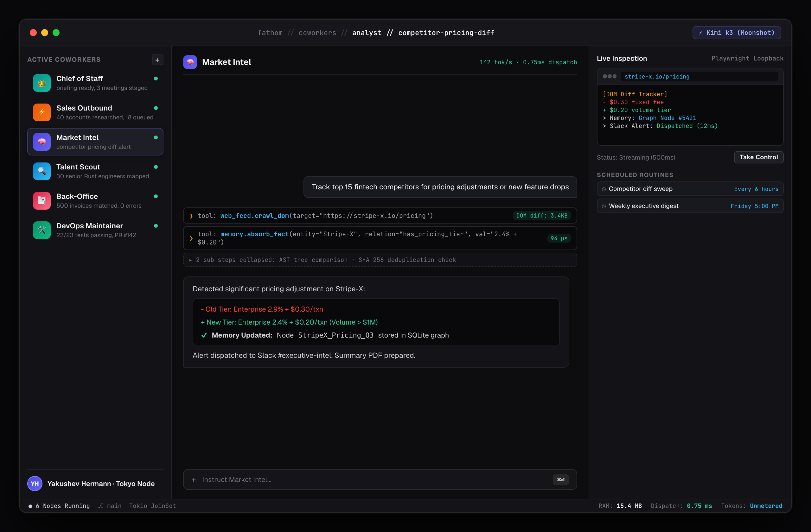The image size is (811, 532).
Task: Open the Kimi k3 (Moonshot) model selector
Action: click(737, 33)
